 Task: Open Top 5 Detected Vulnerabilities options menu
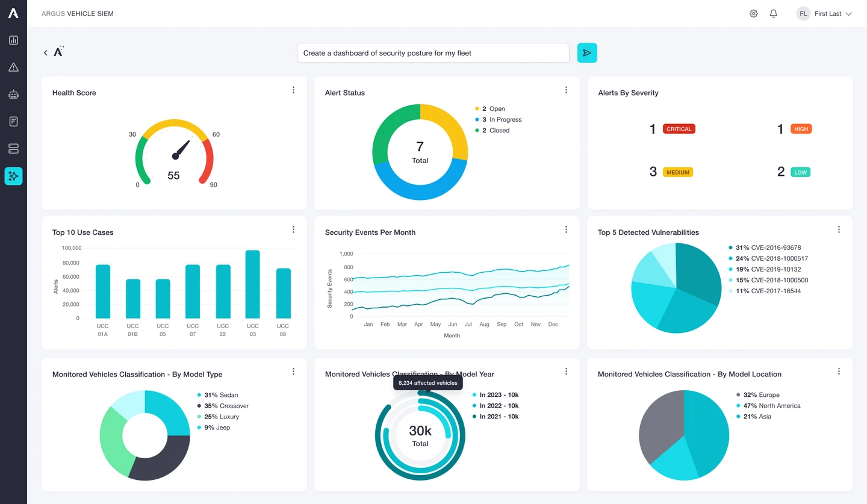coord(839,229)
